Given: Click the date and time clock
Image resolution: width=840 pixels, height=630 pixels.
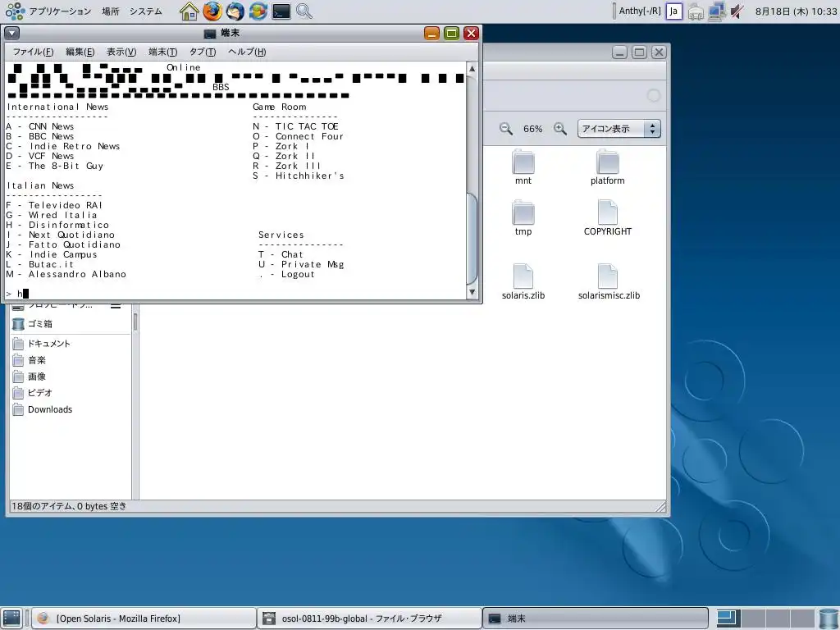Looking at the screenshot, I should (796, 11).
